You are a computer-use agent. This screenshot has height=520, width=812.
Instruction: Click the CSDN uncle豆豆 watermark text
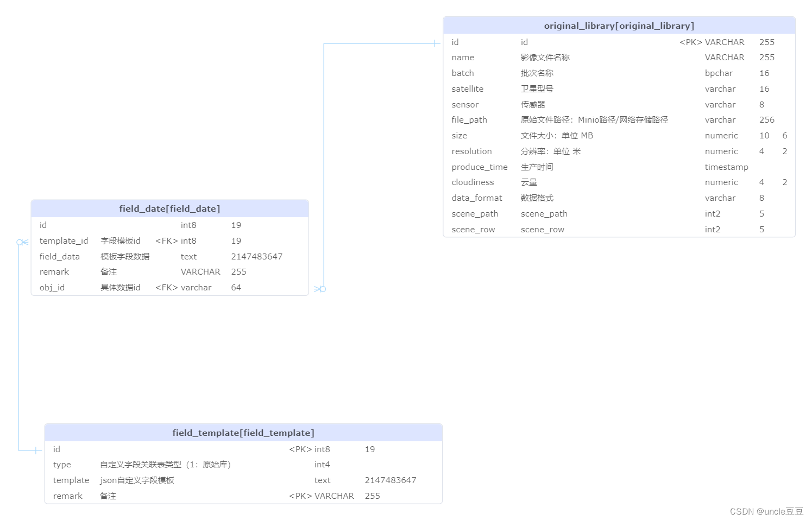[x=766, y=511]
